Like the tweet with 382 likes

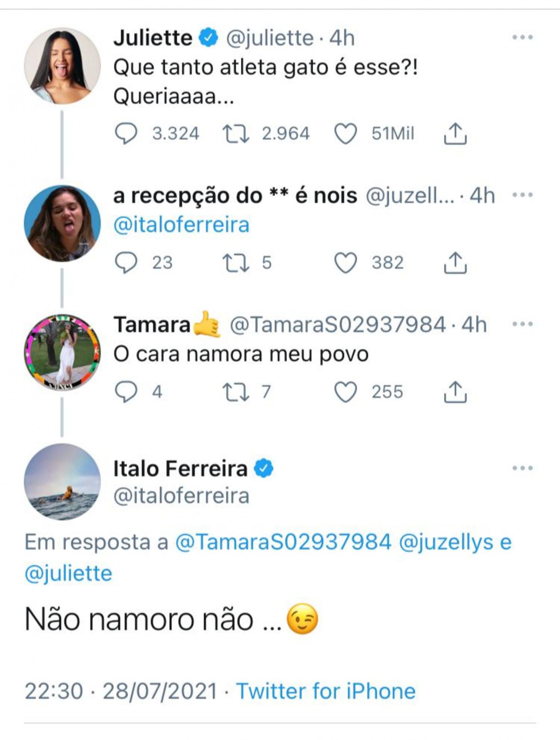(346, 263)
